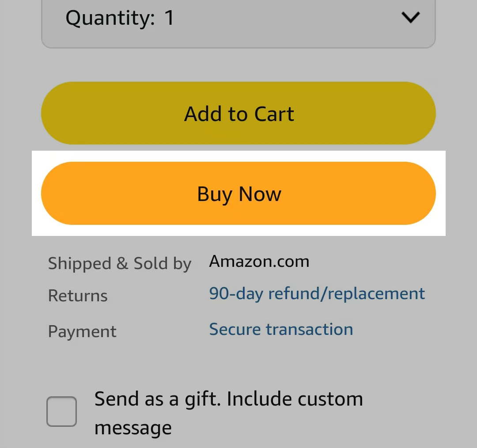Click the "Send as a gift." text
This screenshot has width=477, height=448.
(157, 399)
